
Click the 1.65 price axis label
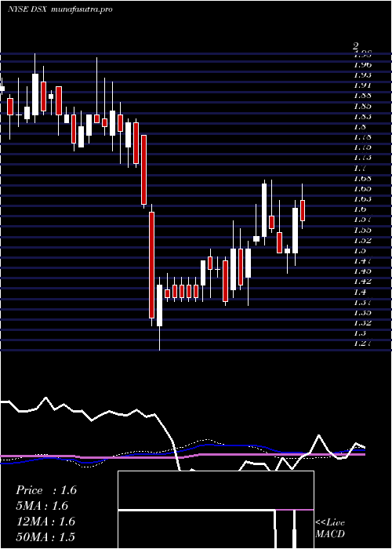coord(362,189)
